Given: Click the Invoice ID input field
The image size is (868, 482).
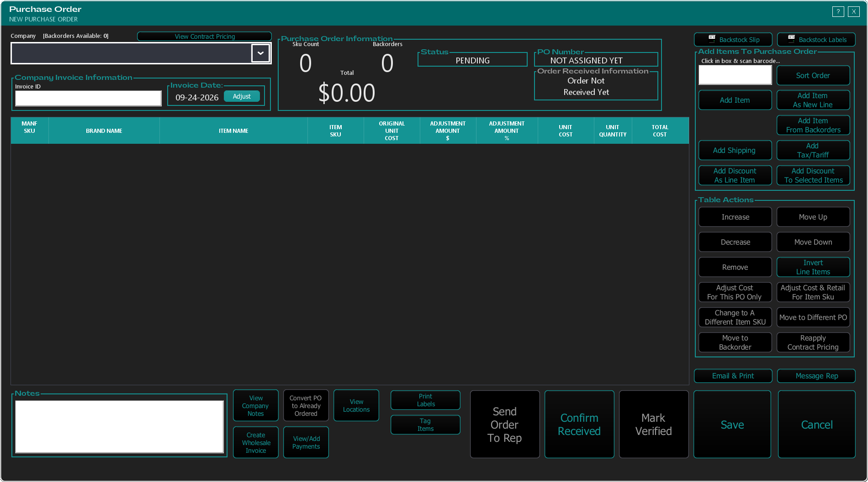Looking at the screenshot, I should (x=88, y=98).
